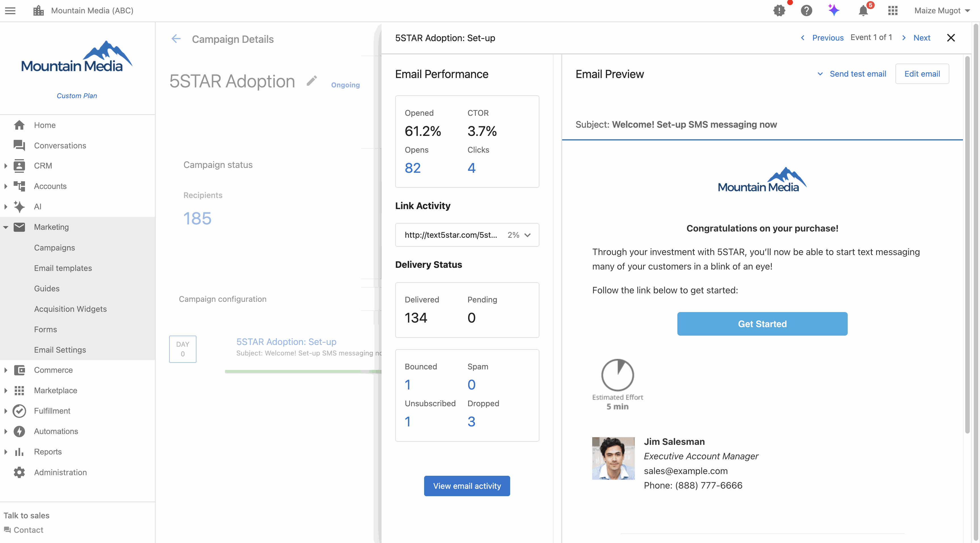Click the Marketing envelope icon
The height and width of the screenshot is (543, 980).
19,227
